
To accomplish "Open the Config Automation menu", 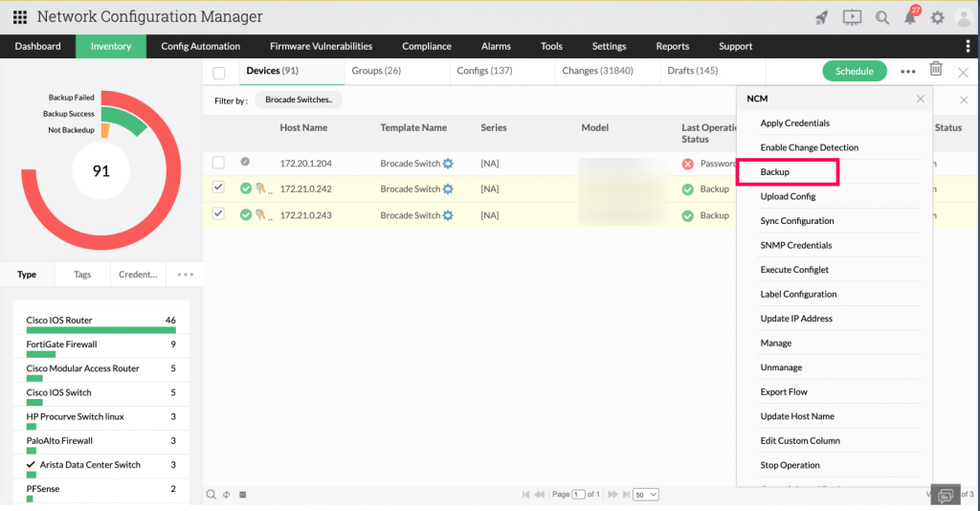I will (201, 46).
